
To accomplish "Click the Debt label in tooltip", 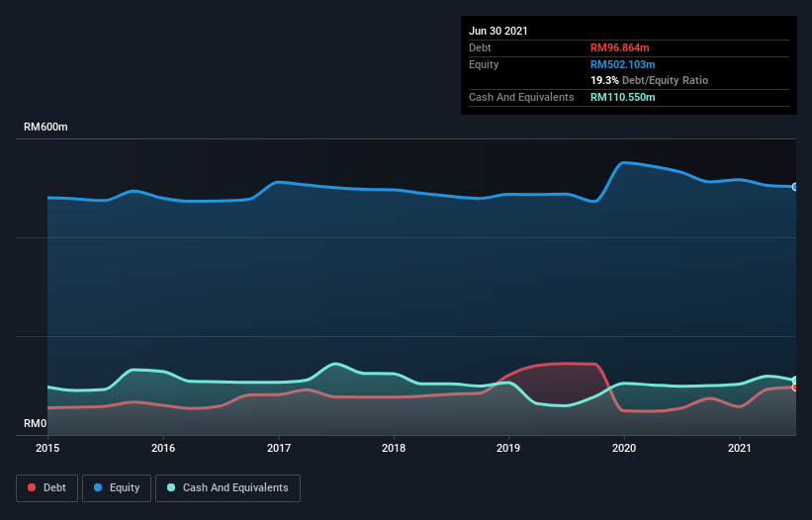I will click(x=480, y=47).
